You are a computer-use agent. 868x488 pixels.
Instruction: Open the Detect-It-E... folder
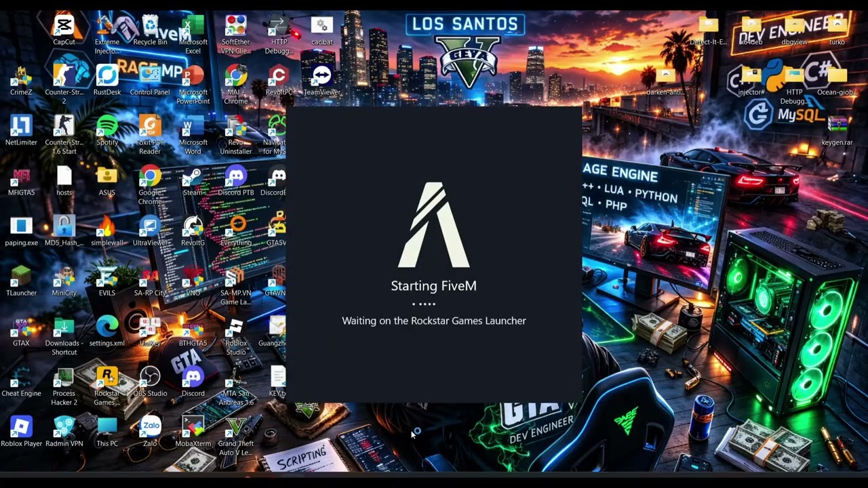pos(708,26)
